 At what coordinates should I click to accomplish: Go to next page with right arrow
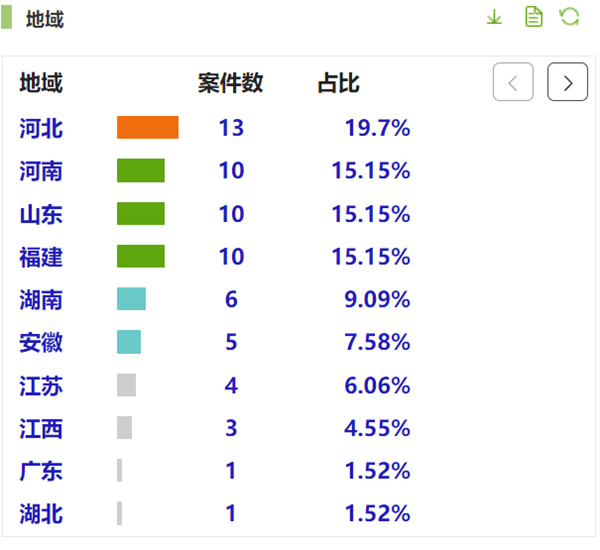click(567, 83)
